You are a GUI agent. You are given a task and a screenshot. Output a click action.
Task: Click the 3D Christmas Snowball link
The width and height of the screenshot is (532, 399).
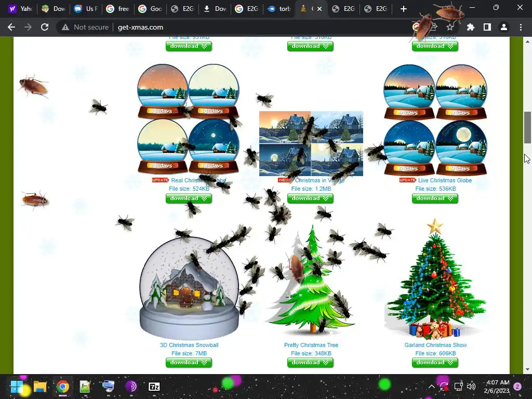pos(189,345)
